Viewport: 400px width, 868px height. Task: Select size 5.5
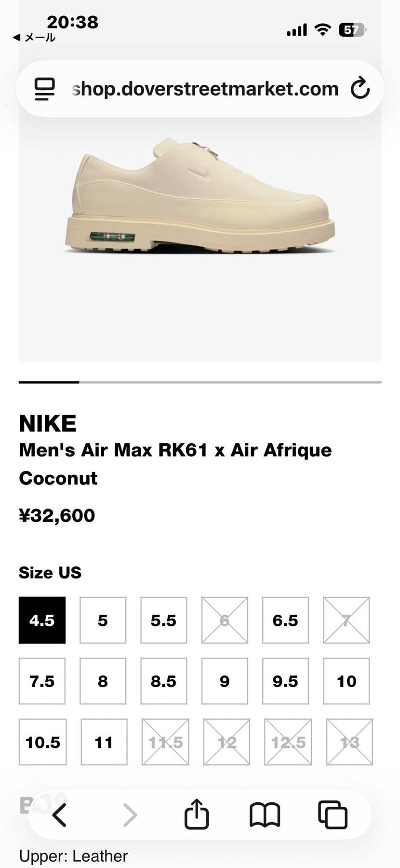tap(164, 620)
